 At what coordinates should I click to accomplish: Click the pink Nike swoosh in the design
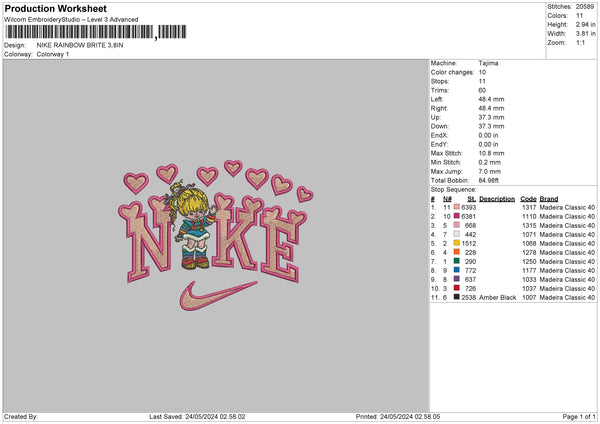(x=218, y=295)
